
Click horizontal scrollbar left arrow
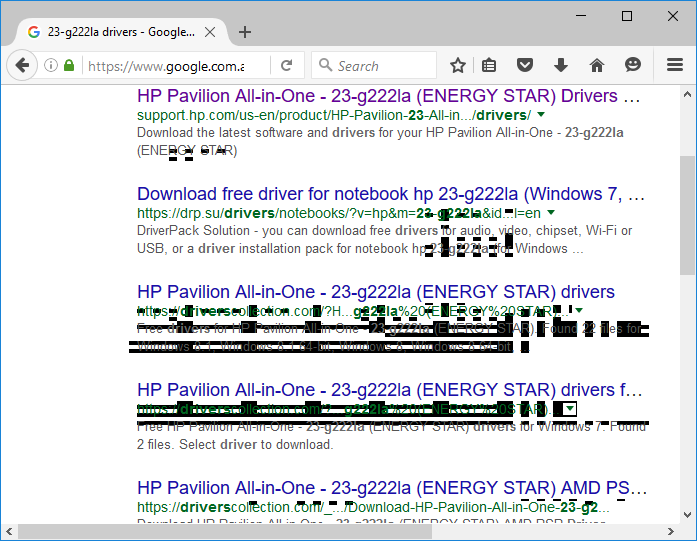tap(9, 531)
